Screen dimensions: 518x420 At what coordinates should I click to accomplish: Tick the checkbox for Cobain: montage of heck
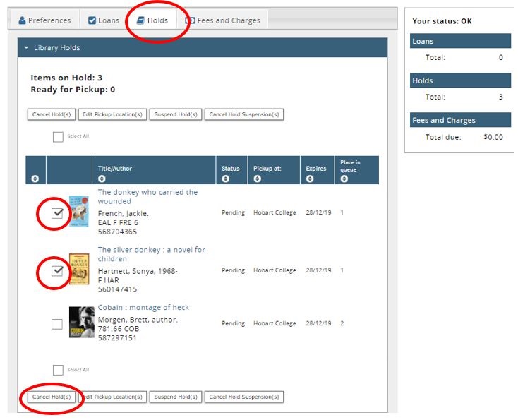click(57, 324)
